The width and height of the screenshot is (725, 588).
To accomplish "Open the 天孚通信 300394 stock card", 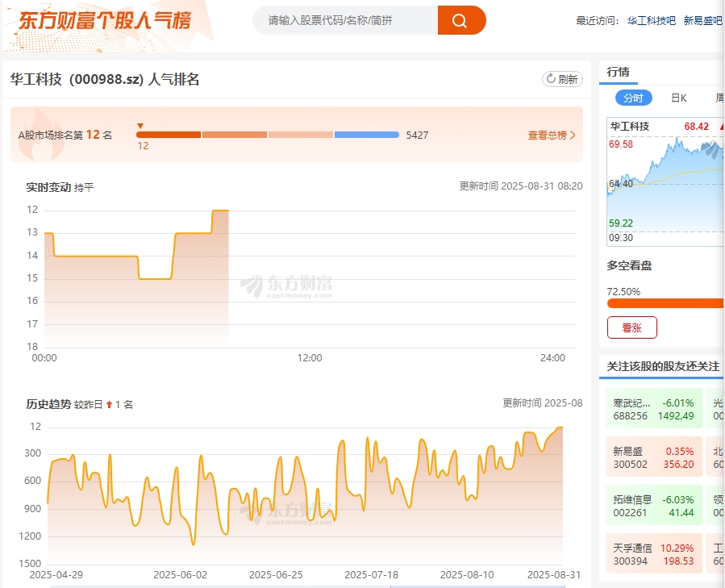I will point(654,554).
